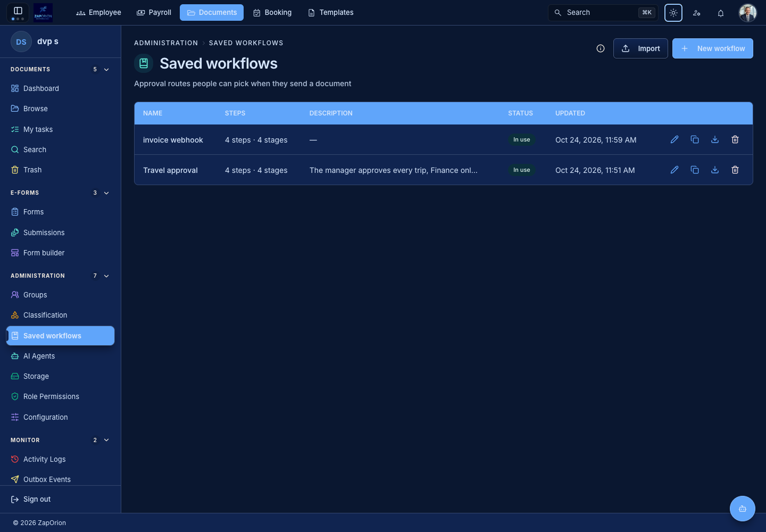Open the Employee top menu

(x=99, y=12)
